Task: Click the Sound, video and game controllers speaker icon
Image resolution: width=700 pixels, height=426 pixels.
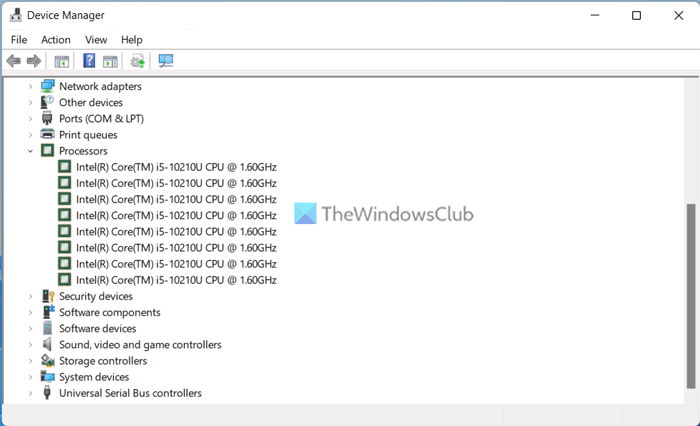Action: 47,344
